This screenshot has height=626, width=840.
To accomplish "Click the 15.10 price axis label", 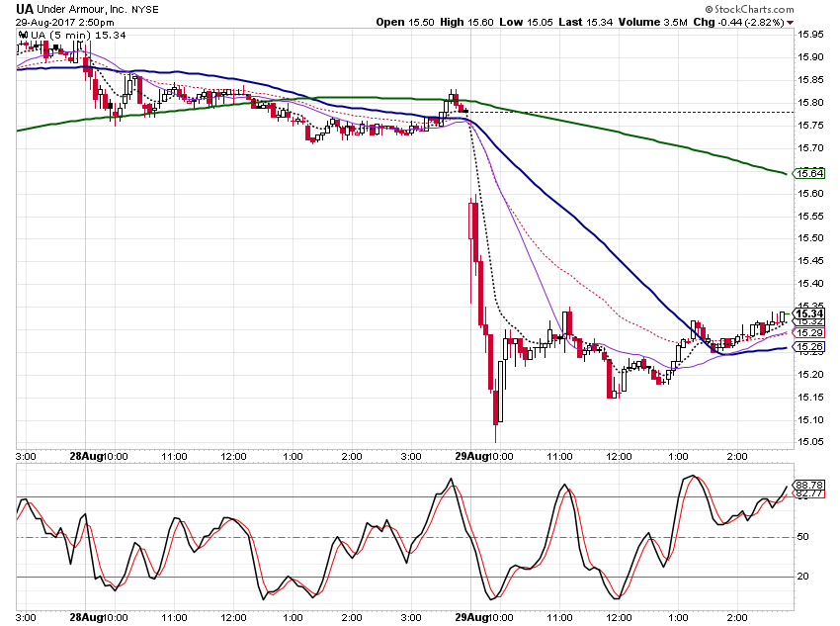I will tap(810, 419).
